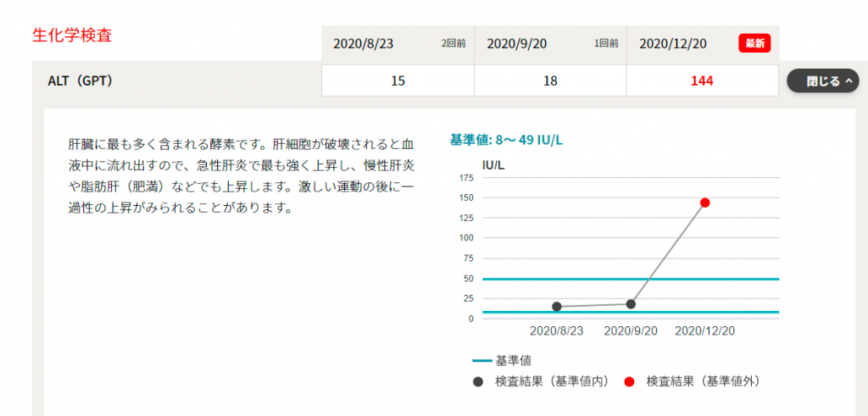
Task: Click the y-axis tick label 150
Action: coord(466,197)
